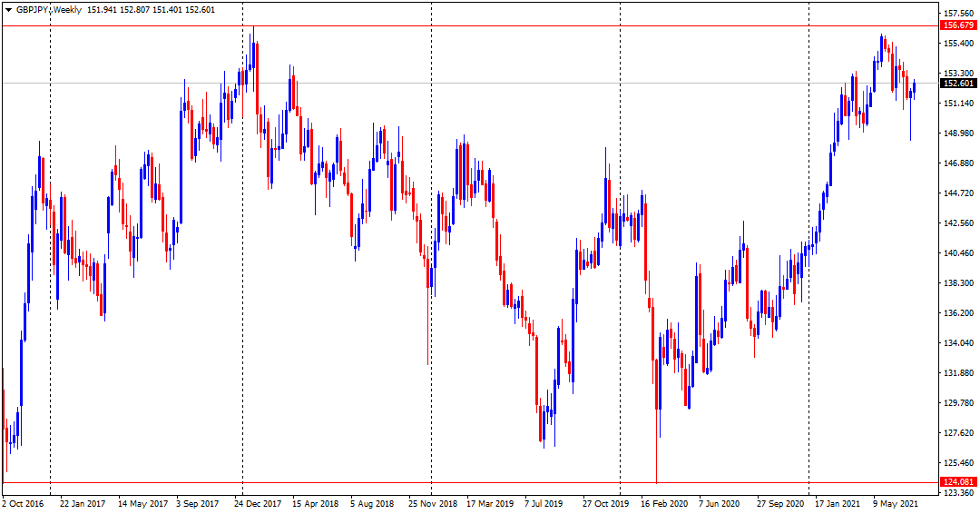Click the 155.400 price axis value

pos(959,44)
